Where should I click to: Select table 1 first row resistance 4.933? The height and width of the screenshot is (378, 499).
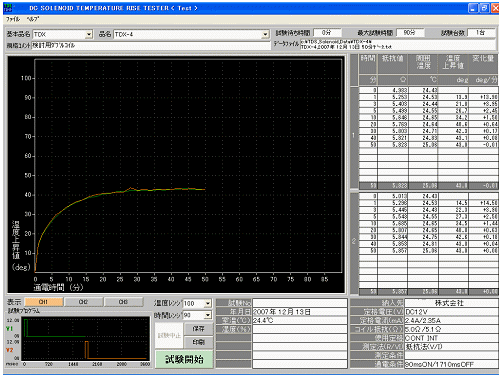[393, 90]
